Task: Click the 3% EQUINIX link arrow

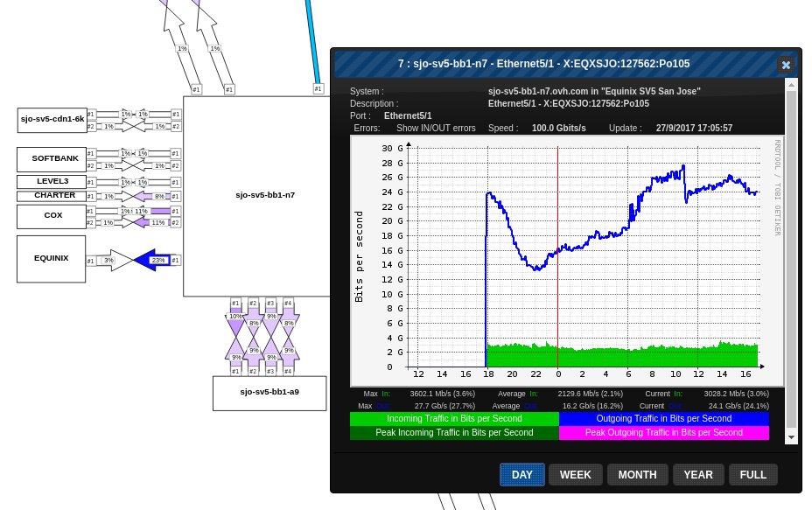Action: [115, 261]
